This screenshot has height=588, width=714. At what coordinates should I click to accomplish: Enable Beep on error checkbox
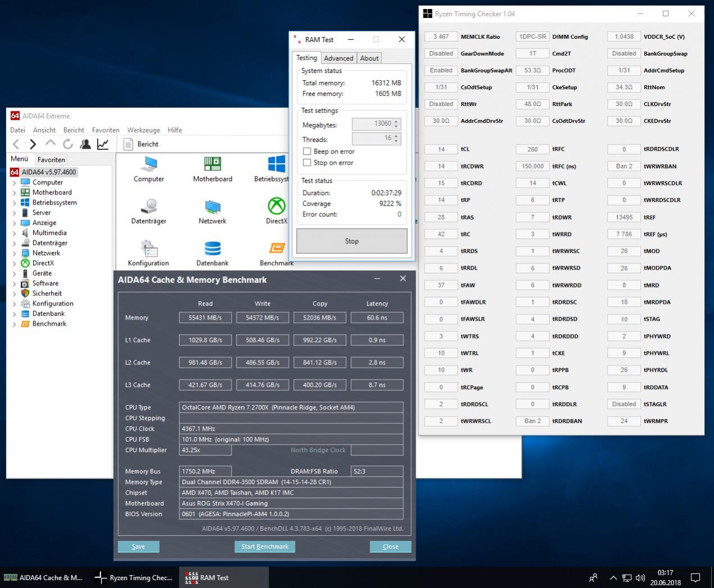307,151
